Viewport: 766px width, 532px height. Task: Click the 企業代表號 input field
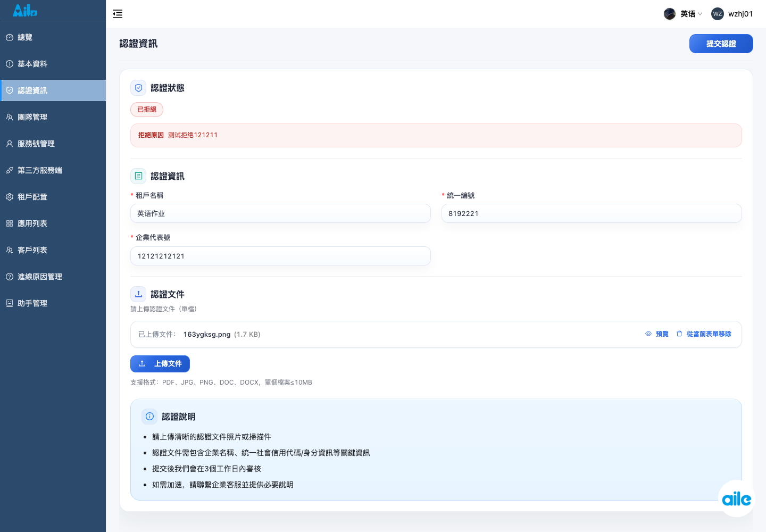tap(280, 256)
